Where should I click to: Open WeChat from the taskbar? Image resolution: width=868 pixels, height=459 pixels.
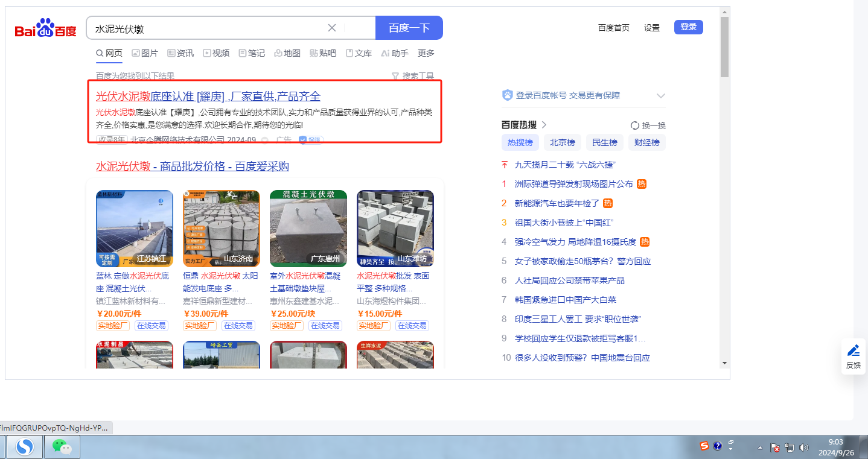coord(62,447)
